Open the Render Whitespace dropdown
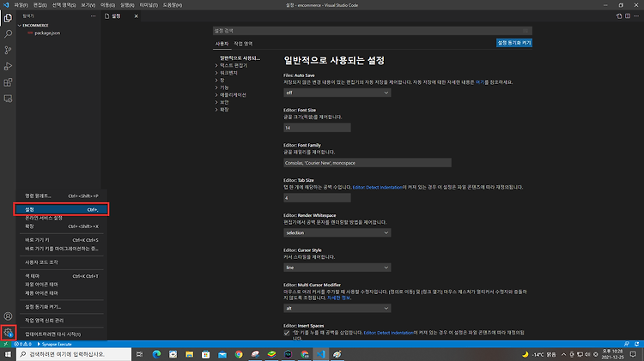Viewport: 644px width, 361px height. tap(337, 232)
